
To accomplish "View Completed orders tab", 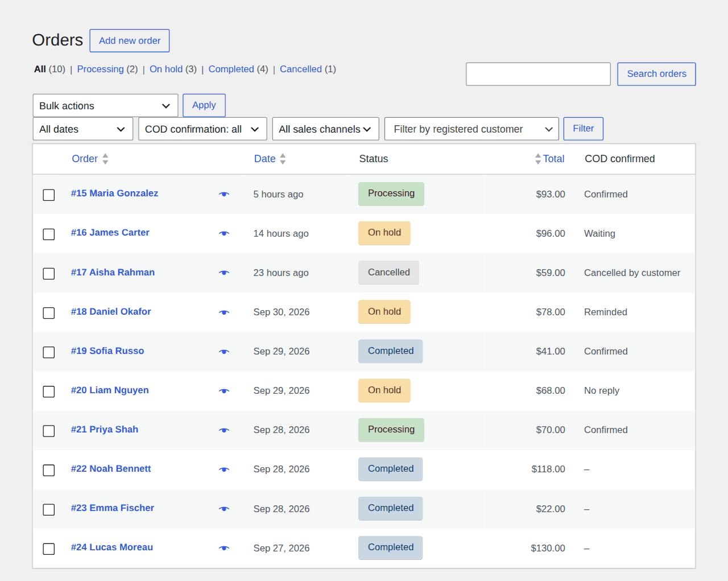I will (231, 69).
